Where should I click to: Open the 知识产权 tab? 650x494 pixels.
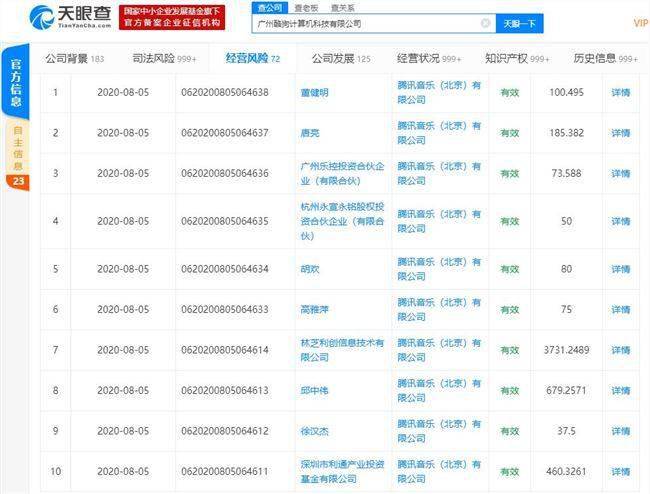tap(517, 58)
